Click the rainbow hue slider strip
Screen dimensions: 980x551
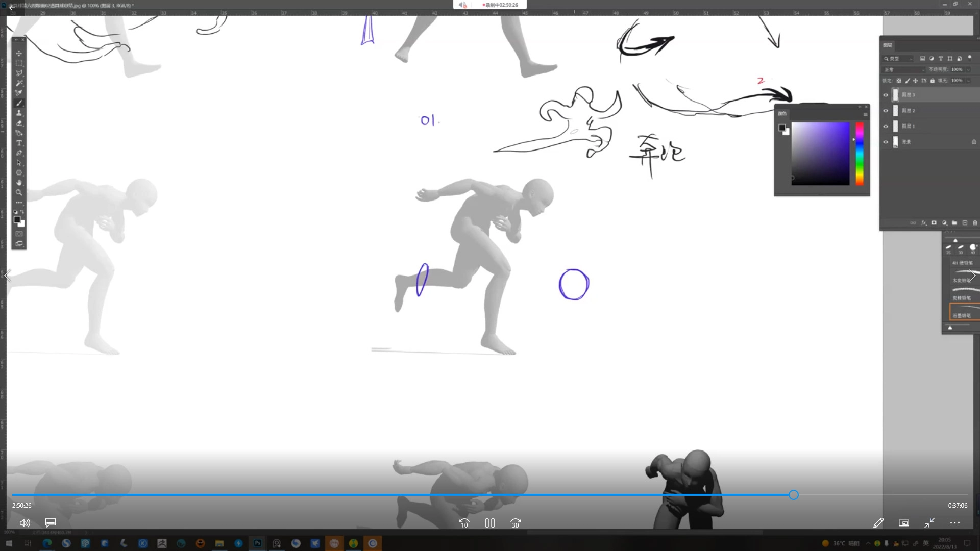click(x=860, y=153)
